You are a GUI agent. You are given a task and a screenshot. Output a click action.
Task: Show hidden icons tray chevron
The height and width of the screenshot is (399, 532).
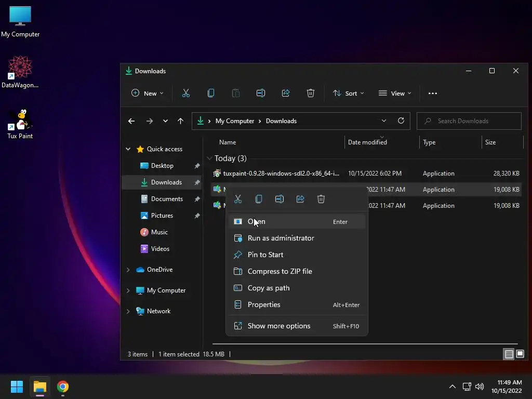(x=453, y=387)
